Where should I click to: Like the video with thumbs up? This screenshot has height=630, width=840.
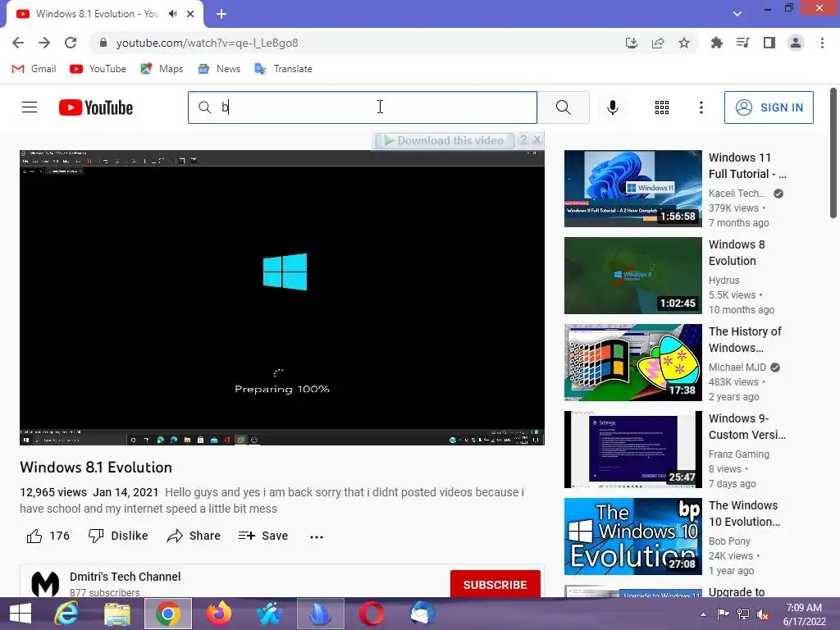tap(48, 536)
